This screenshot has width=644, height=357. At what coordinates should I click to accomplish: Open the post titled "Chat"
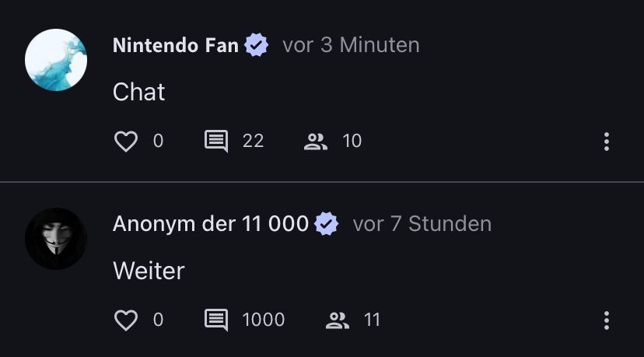(x=139, y=93)
